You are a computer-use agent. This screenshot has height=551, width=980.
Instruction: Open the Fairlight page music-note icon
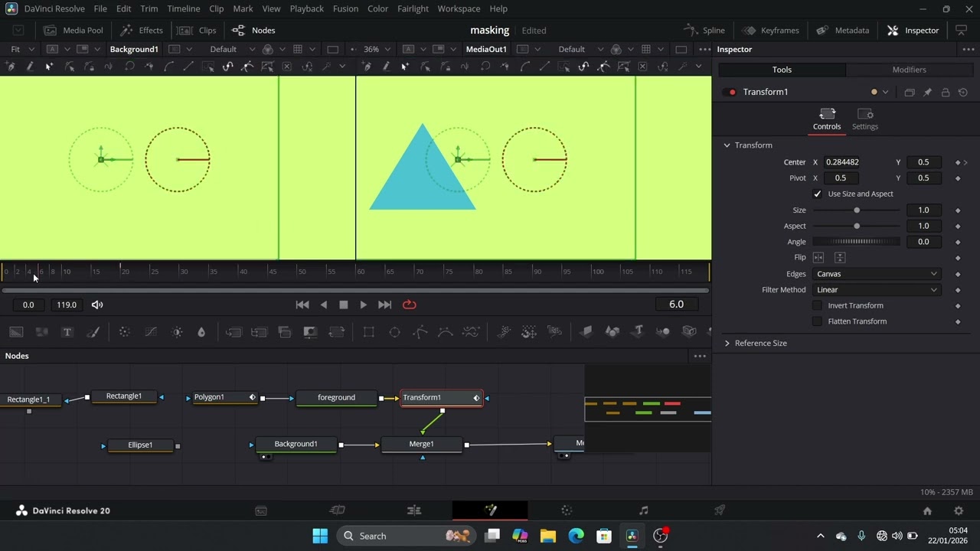643,510
